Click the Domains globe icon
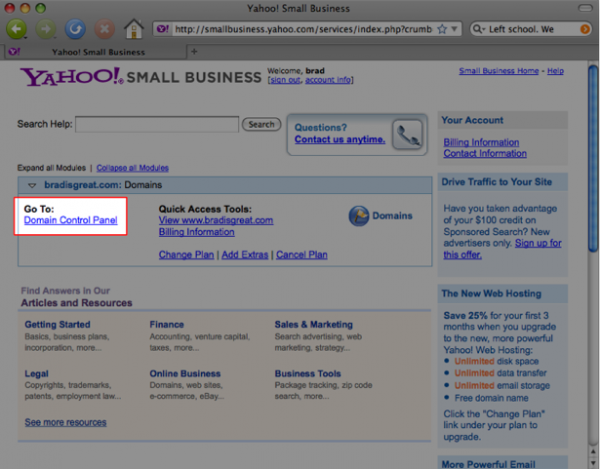The width and height of the screenshot is (600, 469). (359, 216)
